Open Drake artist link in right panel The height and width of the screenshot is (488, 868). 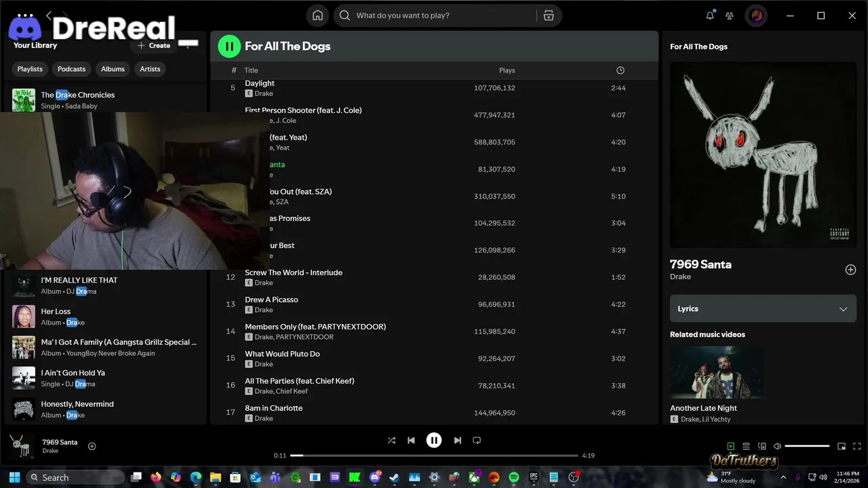point(680,277)
